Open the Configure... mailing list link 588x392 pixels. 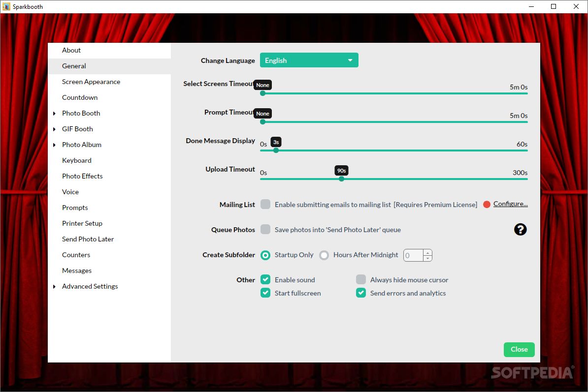point(510,204)
